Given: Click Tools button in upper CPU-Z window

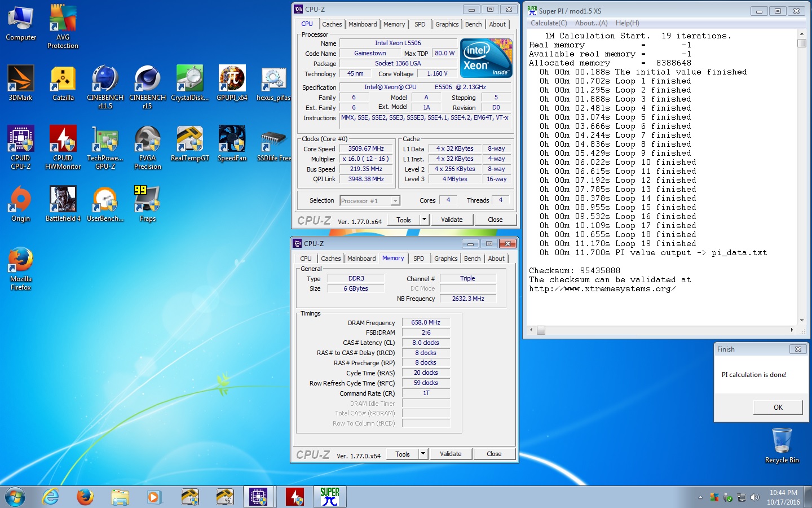Looking at the screenshot, I should coord(404,220).
